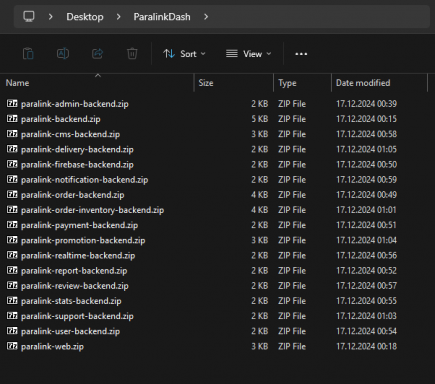Select file name paralink-firebase-backend.zip

[77, 165]
